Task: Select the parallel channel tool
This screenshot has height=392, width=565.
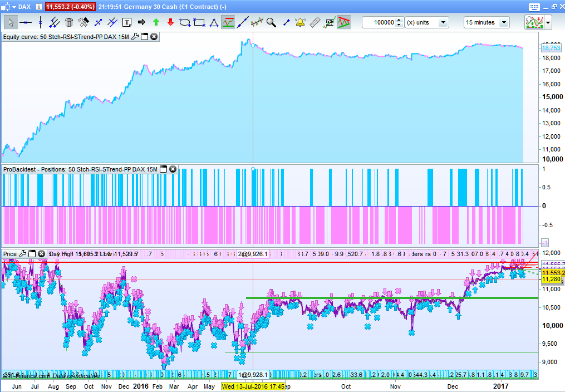Action: 112,22
